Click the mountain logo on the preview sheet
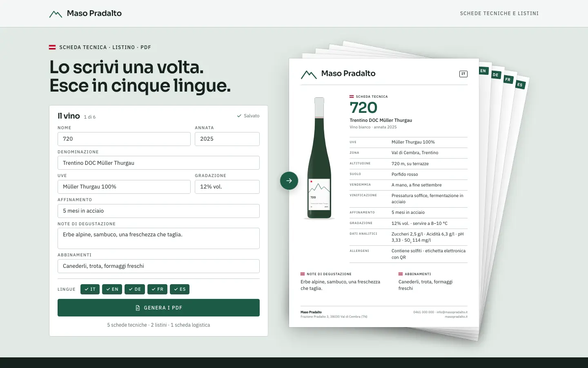The image size is (588, 368). [309, 74]
